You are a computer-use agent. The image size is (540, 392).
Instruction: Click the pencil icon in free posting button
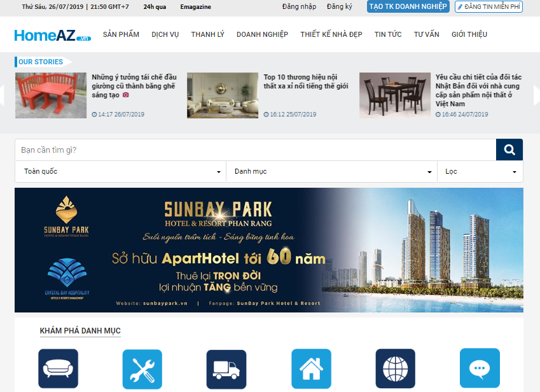460,7
